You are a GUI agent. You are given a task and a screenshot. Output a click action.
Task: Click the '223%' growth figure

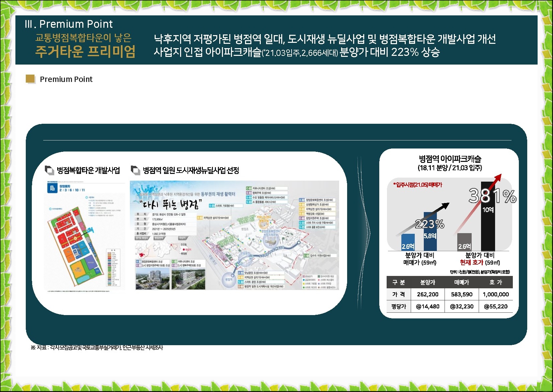click(x=429, y=224)
